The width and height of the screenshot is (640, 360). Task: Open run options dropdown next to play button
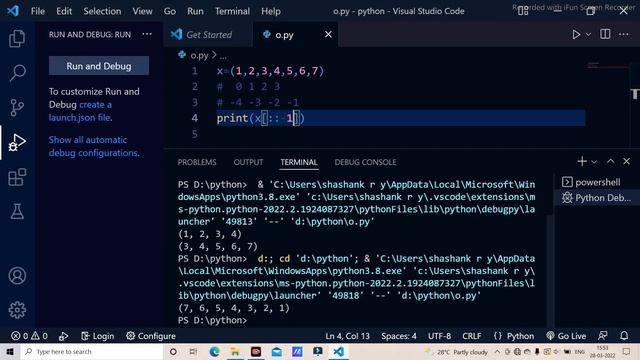(x=588, y=35)
